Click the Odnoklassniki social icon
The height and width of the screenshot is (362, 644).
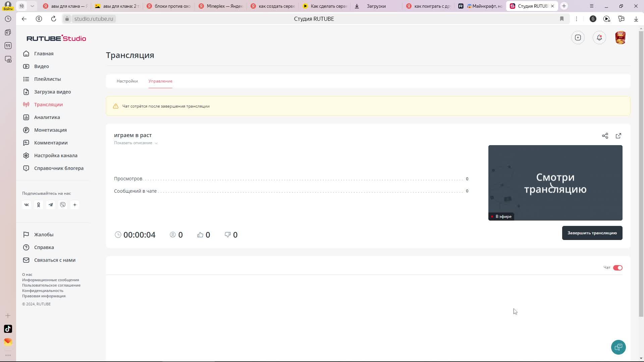pyautogui.click(x=39, y=205)
